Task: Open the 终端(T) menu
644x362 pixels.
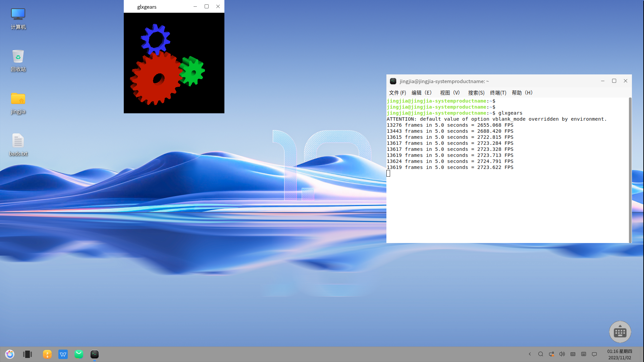Action: point(498,93)
